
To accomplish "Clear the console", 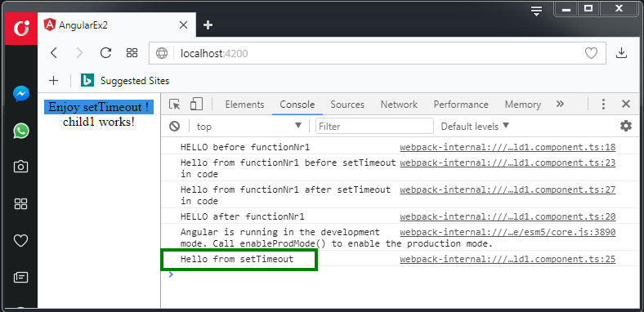I will (175, 126).
